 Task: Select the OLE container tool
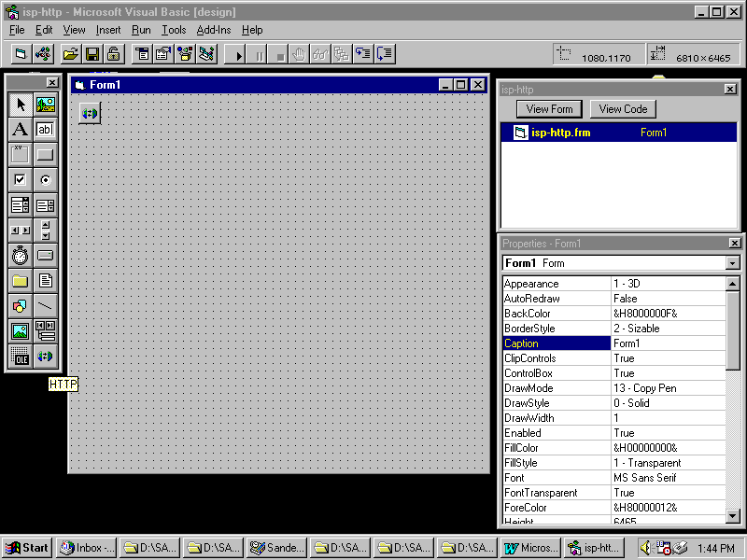click(20, 356)
